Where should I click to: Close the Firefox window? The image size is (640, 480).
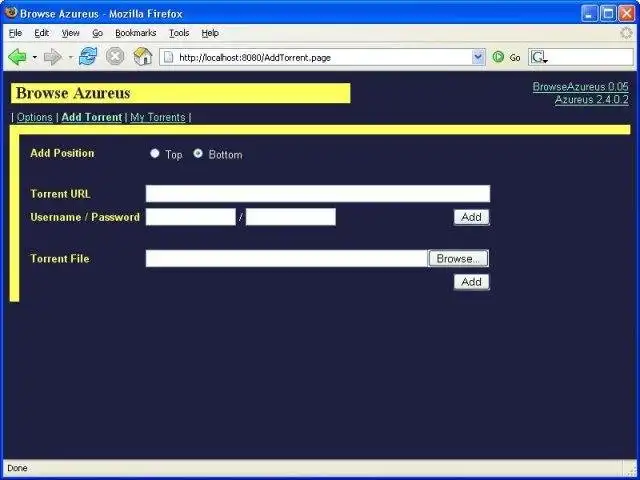point(627,13)
